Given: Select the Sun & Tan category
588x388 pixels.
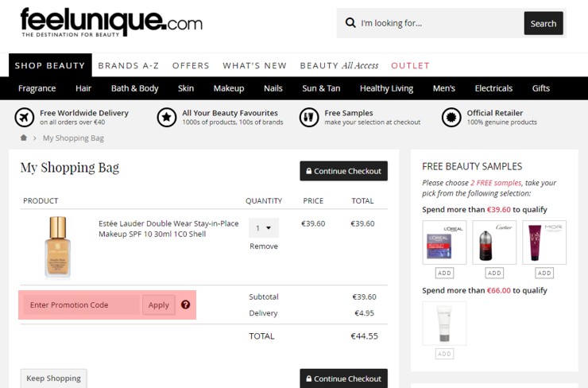Looking at the screenshot, I should [x=321, y=88].
